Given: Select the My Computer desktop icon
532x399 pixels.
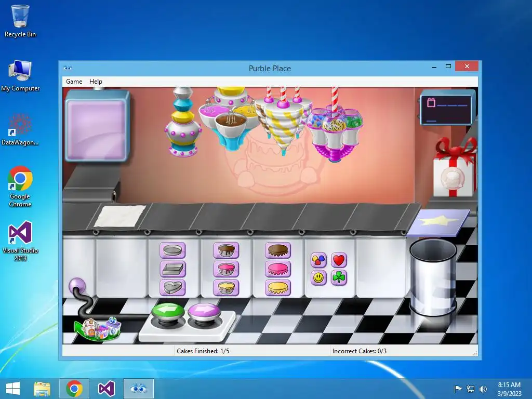Looking at the screenshot, I should (20, 76).
